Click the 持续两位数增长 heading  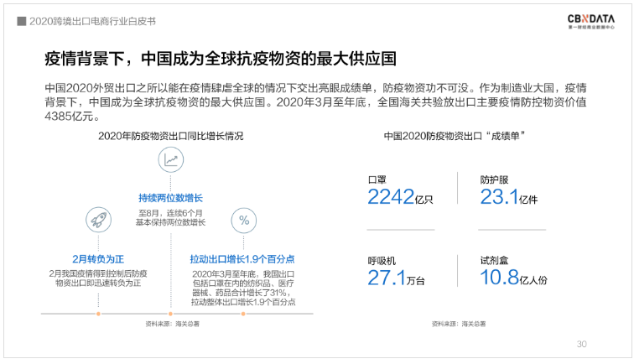171,198
